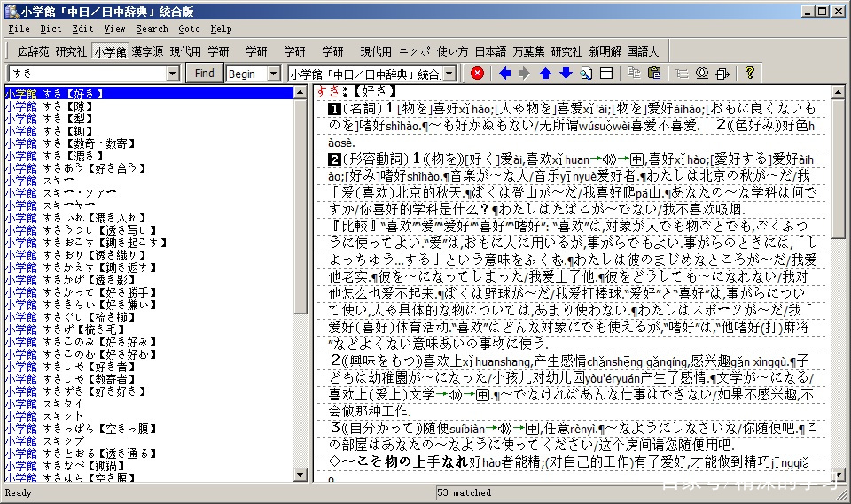The image size is (851, 504).
Task: Select result すきなべ【鋤鍋】
Action: point(65,466)
